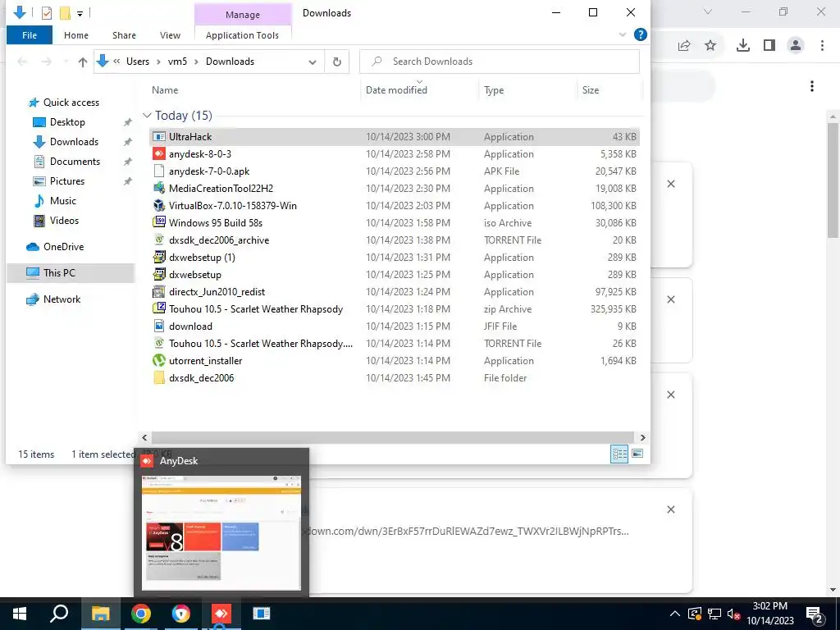Screen dimensions: 840x630
Task: Click the Search Downloads field
Action: pos(500,62)
